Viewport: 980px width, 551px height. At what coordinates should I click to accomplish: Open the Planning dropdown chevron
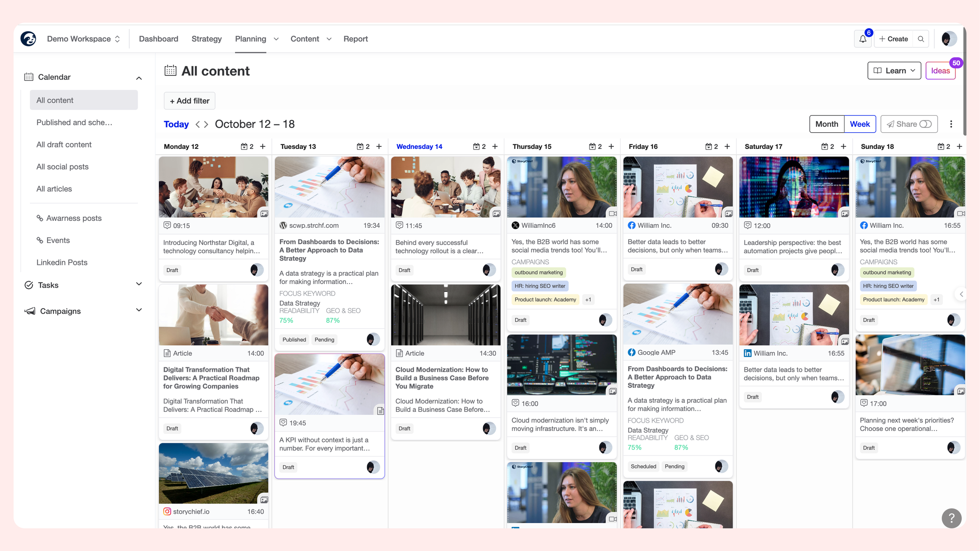tap(276, 39)
